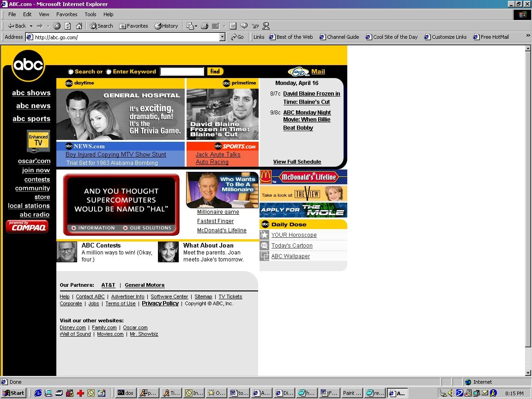
Task: Click the vertical scrollbar up arrow
Action: [527, 48]
